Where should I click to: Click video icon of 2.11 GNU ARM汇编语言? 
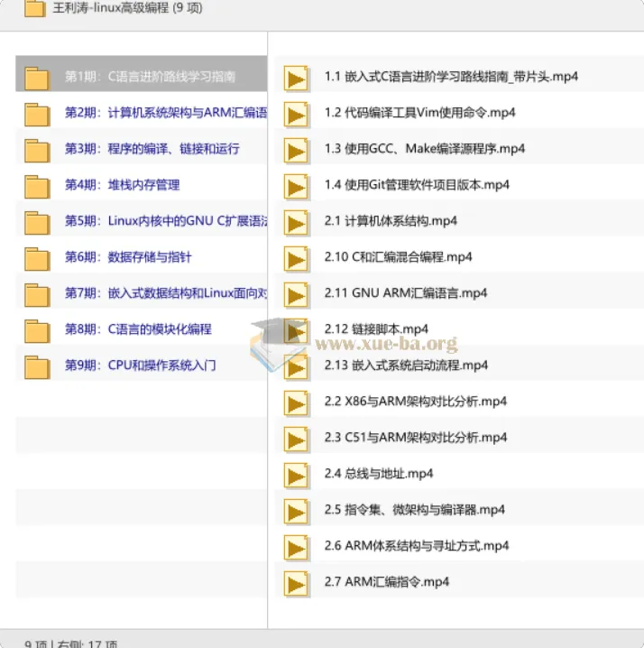(296, 295)
